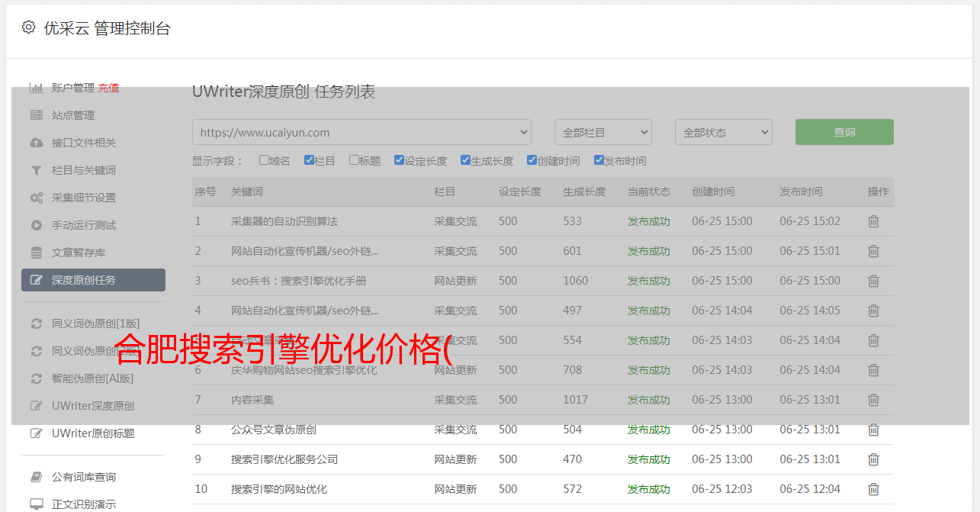Click keyword 公众号文章伪原创

point(274,430)
